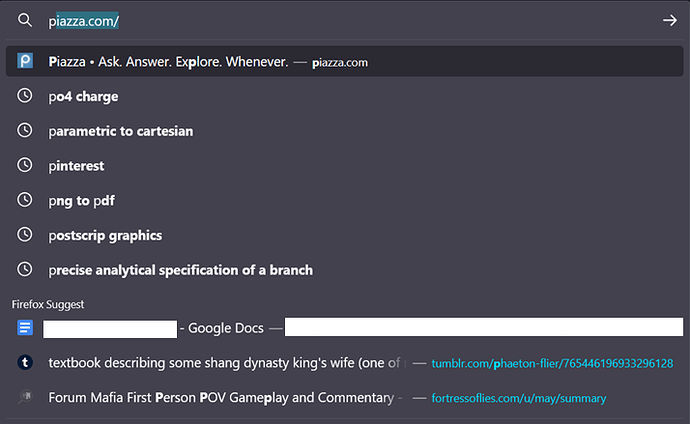The image size is (690, 424).
Task: Select 'postscrip graphics' search suggestion
Action: (345, 235)
